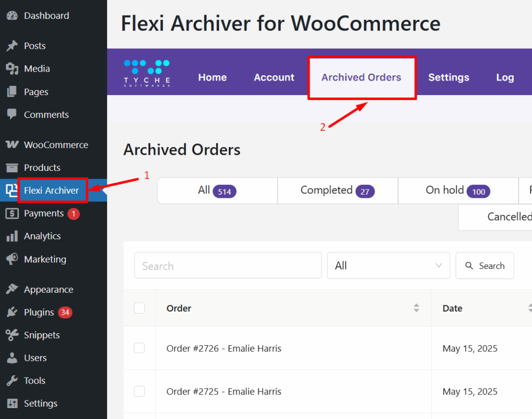Image resolution: width=532 pixels, height=419 pixels.
Task: Click the WooCommerce logo icon
Action: coord(12,145)
